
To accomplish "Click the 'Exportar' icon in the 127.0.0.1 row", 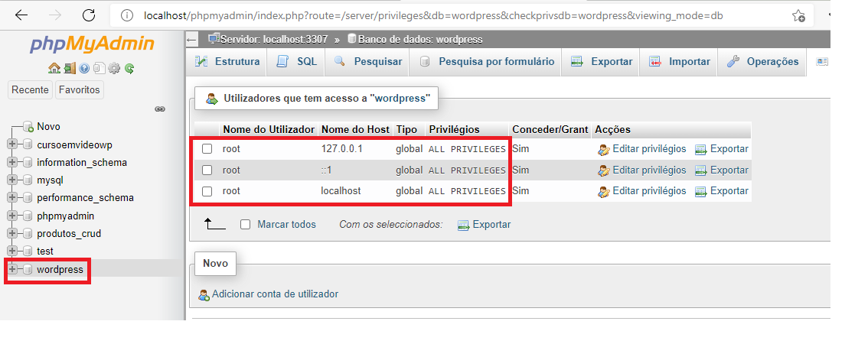I will coord(701,149).
